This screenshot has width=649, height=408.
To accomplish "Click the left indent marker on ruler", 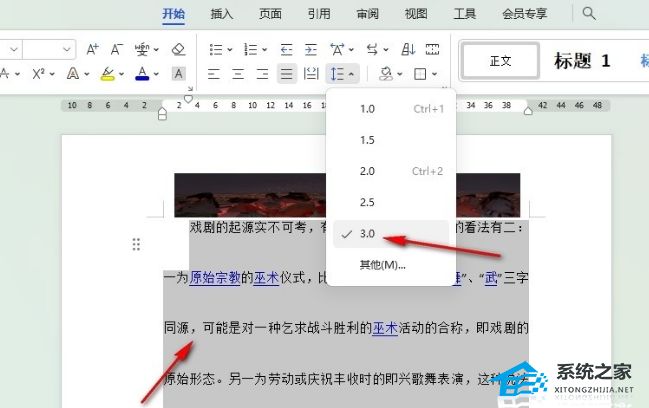I will (162, 114).
